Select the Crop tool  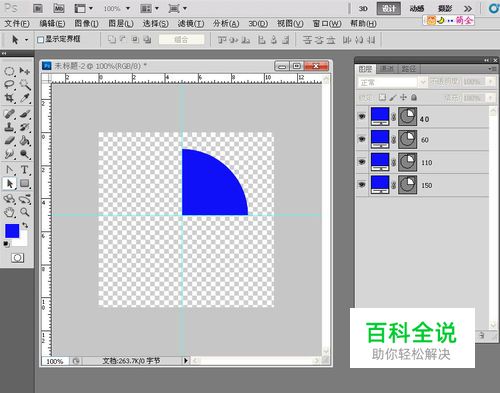click(x=9, y=98)
